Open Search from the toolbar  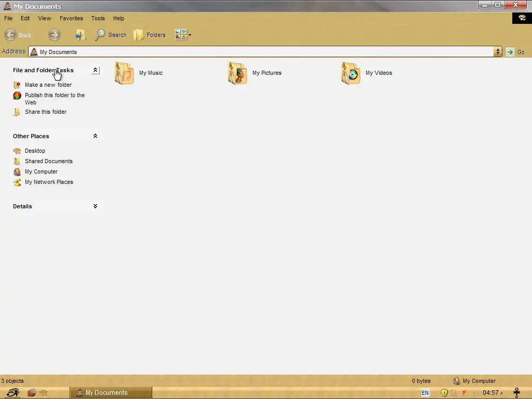[111, 35]
